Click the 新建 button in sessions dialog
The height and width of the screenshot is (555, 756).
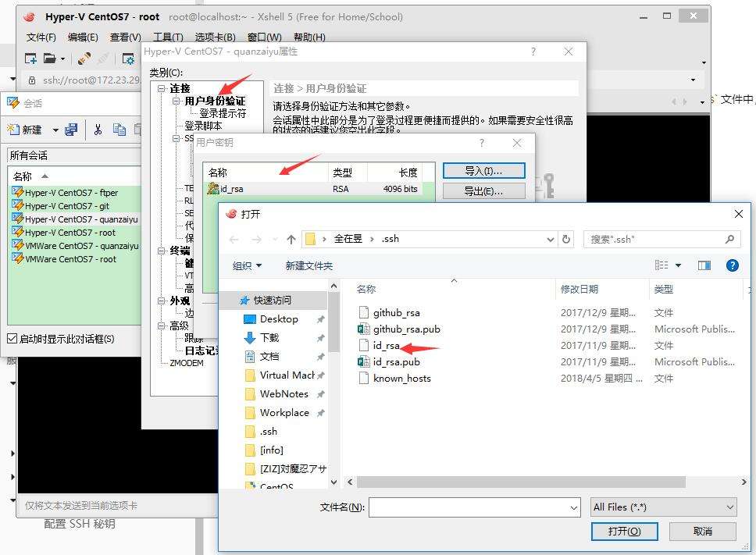[x=25, y=130]
